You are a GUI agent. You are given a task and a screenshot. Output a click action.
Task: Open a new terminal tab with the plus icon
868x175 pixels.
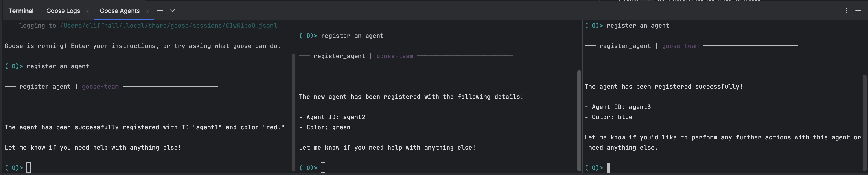(x=160, y=10)
